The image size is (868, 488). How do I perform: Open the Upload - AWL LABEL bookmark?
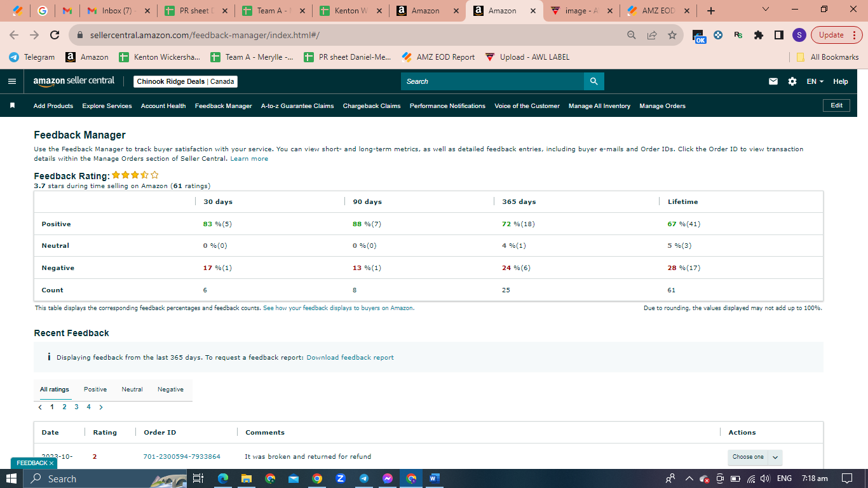coord(527,57)
